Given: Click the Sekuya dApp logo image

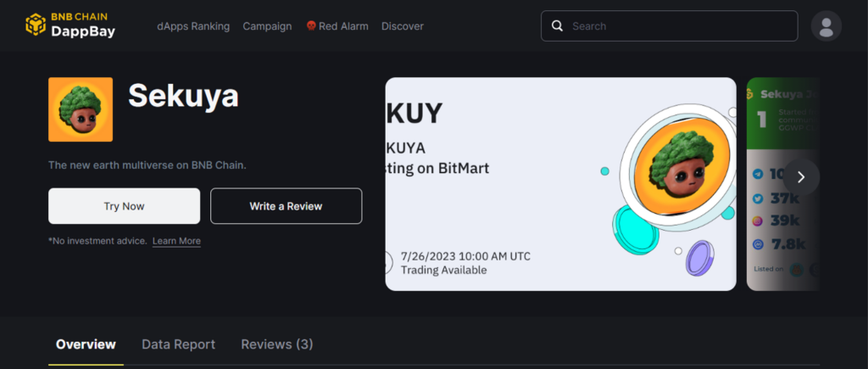Looking at the screenshot, I should click(81, 109).
